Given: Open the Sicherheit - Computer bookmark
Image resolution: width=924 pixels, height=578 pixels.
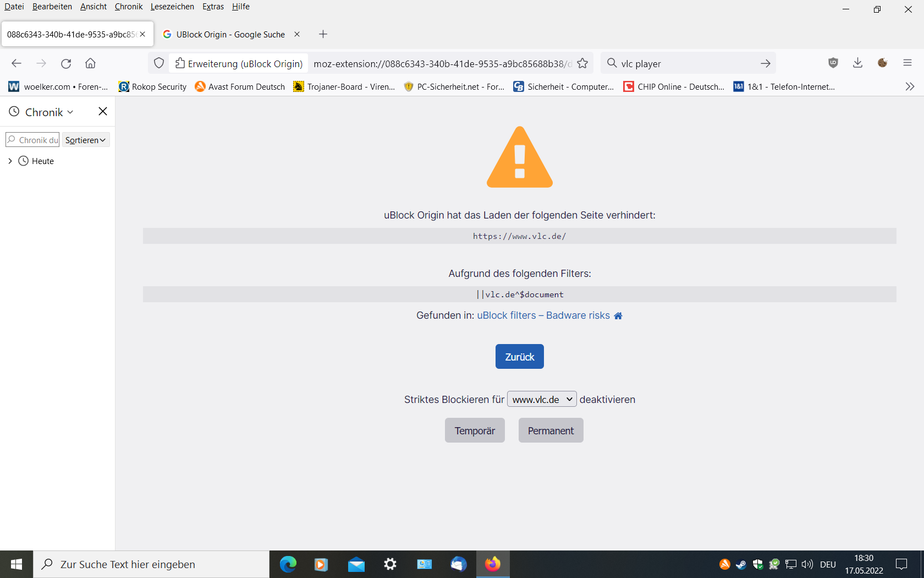Looking at the screenshot, I should click(x=564, y=86).
